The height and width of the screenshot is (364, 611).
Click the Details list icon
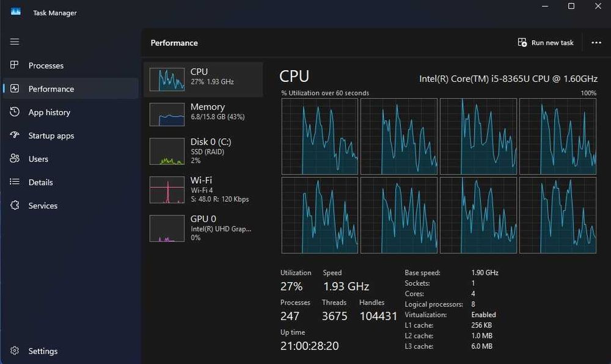pos(15,182)
